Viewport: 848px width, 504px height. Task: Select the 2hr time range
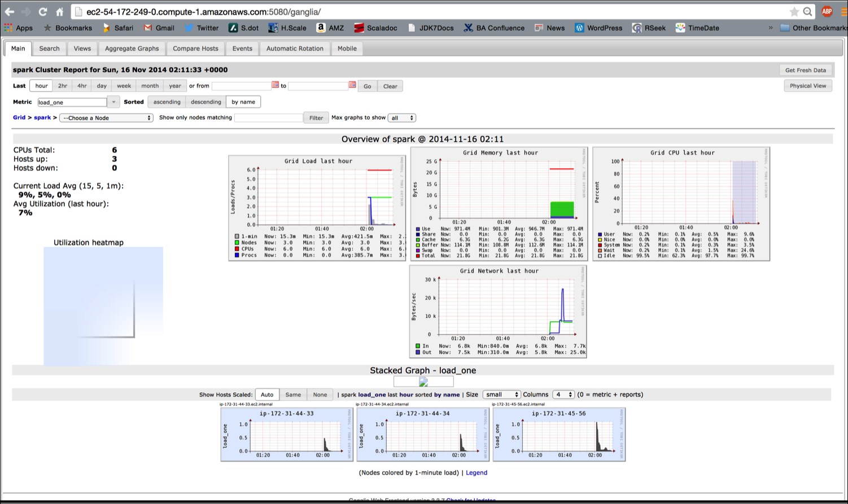pos(63,86)
